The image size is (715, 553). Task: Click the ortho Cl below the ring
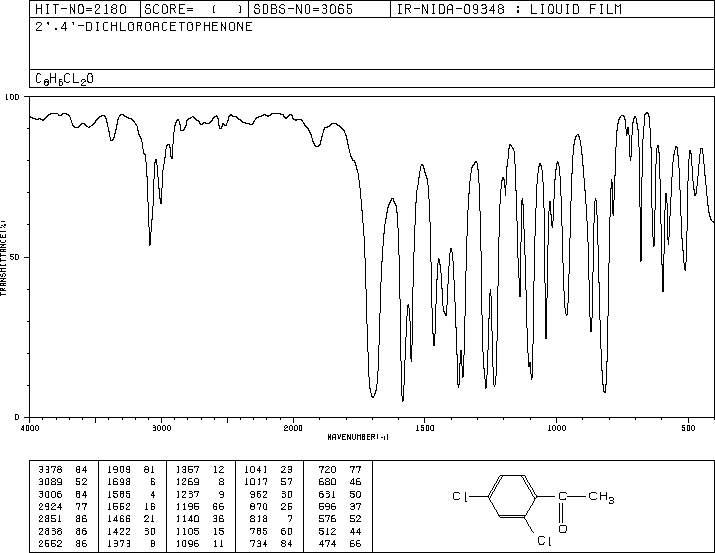click(x=545, y=541)
